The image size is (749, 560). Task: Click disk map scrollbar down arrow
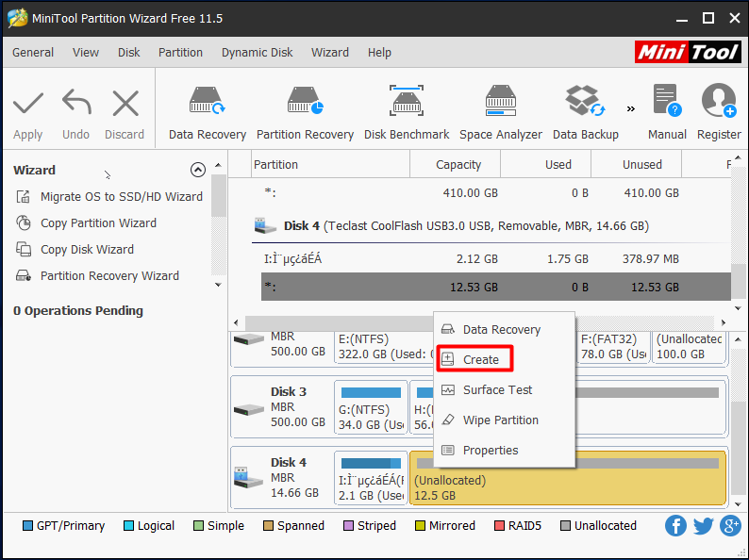click(x=738, y=504)
